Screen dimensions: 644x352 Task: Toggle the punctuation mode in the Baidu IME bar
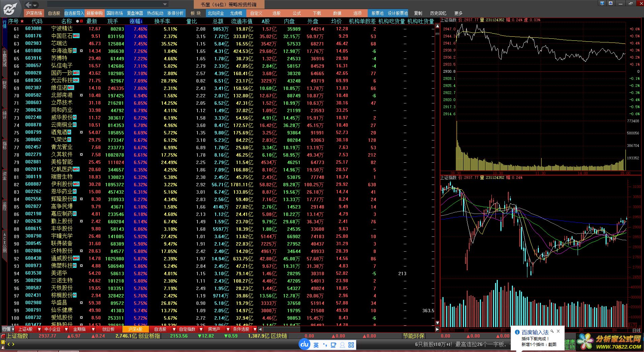(x=325, y=345)
